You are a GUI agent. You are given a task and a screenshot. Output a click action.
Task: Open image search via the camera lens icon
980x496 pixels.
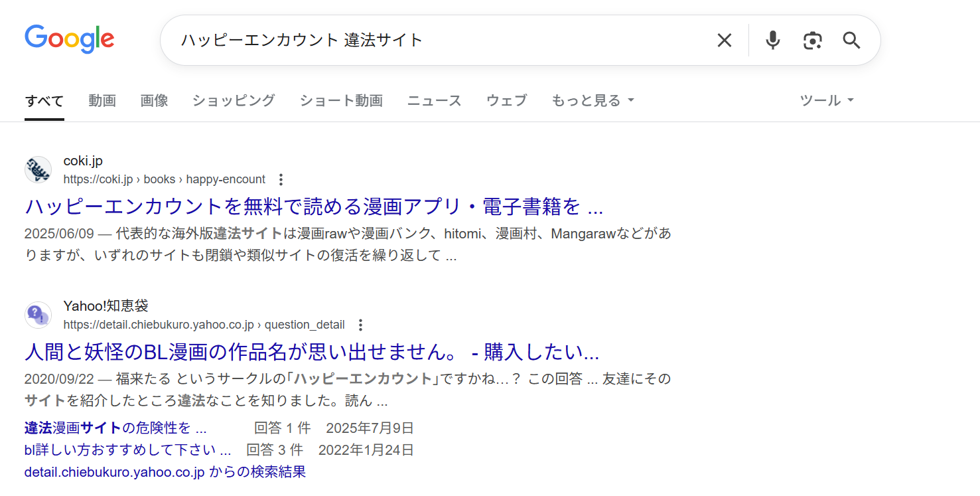pos(812,41)
